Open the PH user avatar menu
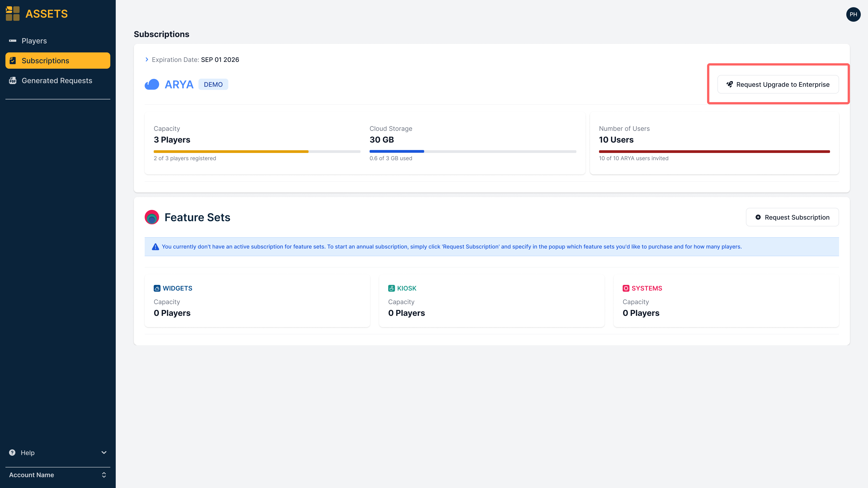This screenshot has width=868, height=488. coord(853,14)
